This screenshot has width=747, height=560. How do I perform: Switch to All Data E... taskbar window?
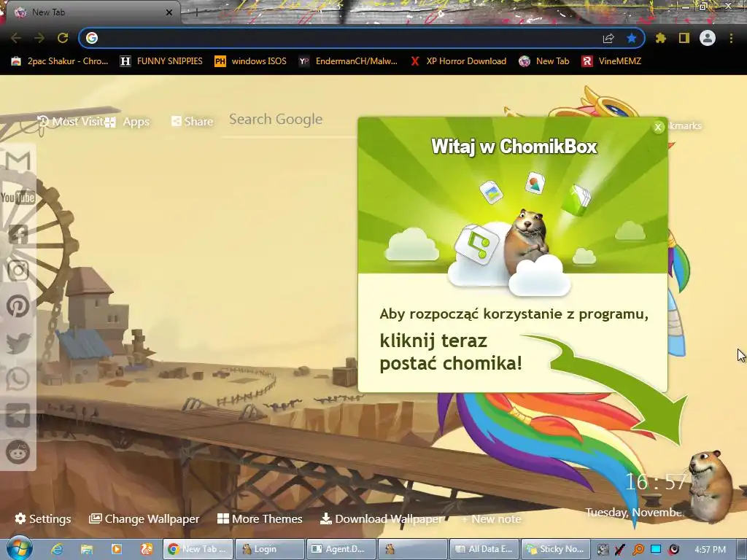coord(484,549)
